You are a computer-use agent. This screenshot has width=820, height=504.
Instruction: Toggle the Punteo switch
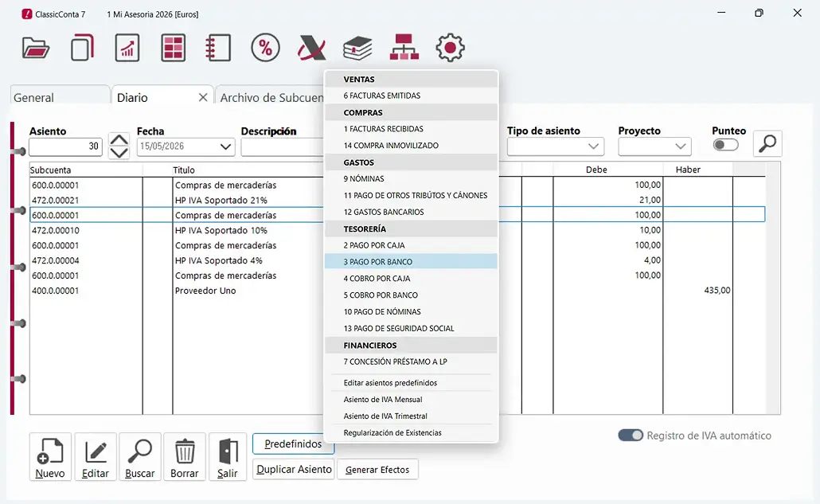pos(725,145)
